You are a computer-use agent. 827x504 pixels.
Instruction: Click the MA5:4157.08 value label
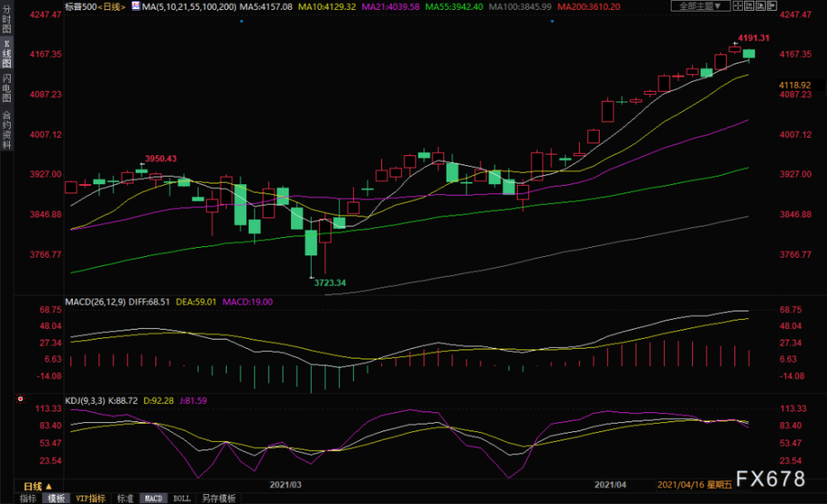click(x=265, y=7)
